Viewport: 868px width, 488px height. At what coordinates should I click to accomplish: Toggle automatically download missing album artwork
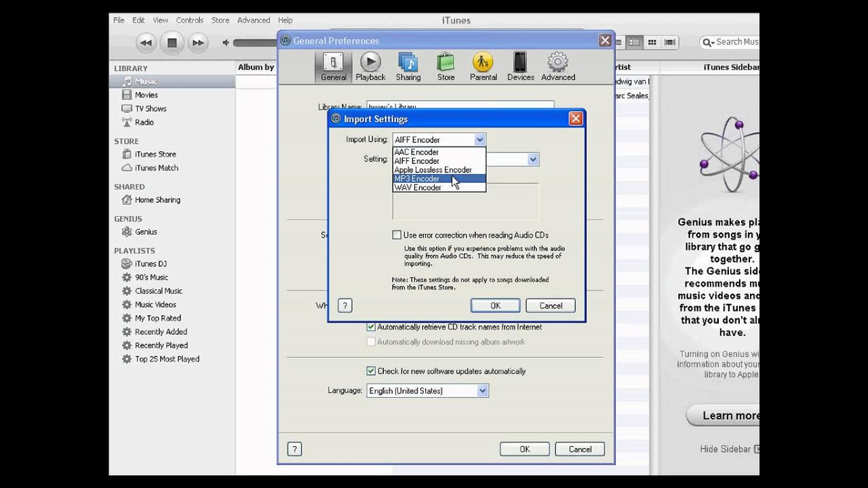tap(371, 342)
